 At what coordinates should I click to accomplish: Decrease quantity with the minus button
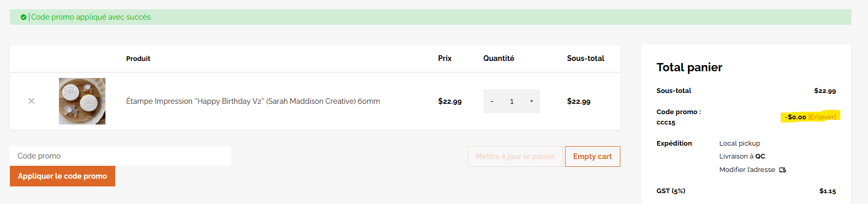tap(492, 101)
